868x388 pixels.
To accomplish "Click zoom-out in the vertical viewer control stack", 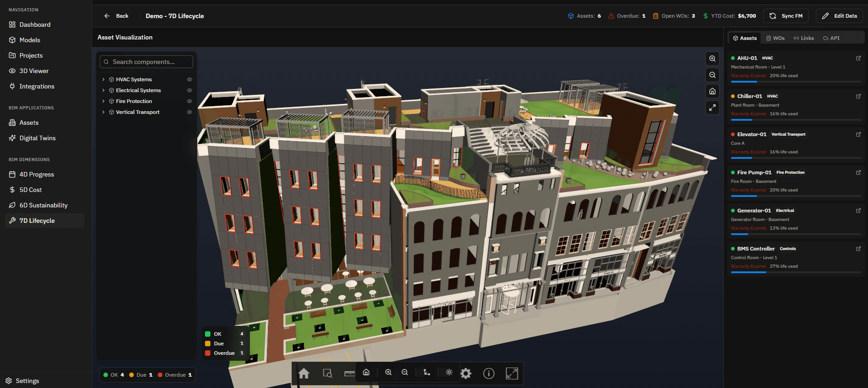I will point(712,75).
